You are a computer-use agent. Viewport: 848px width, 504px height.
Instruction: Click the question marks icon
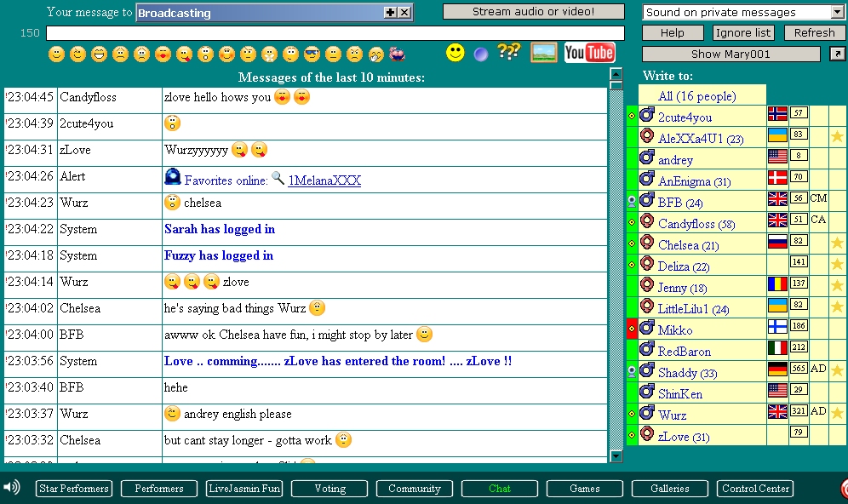pos(508,53)
